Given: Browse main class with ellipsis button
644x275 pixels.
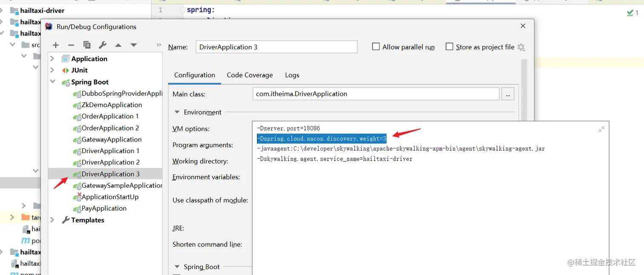Looking at the screenshot, I should coord(508,94).
